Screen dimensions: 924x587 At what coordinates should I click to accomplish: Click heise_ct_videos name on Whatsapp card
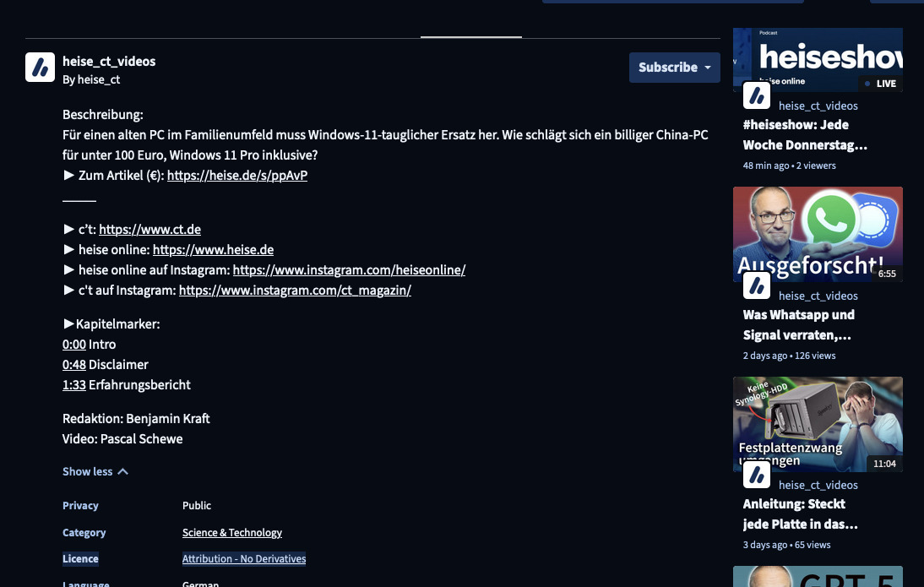tap(818, 296)
